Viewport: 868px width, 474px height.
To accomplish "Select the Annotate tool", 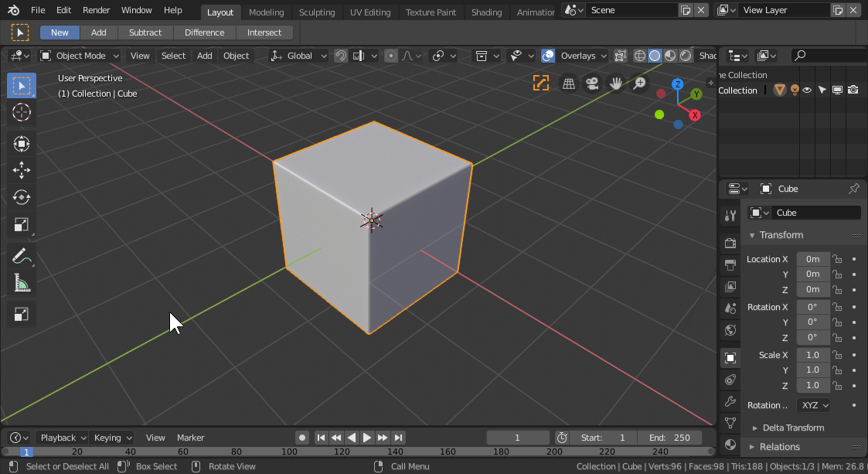I will pyautogui.click(x=22, y=256).
